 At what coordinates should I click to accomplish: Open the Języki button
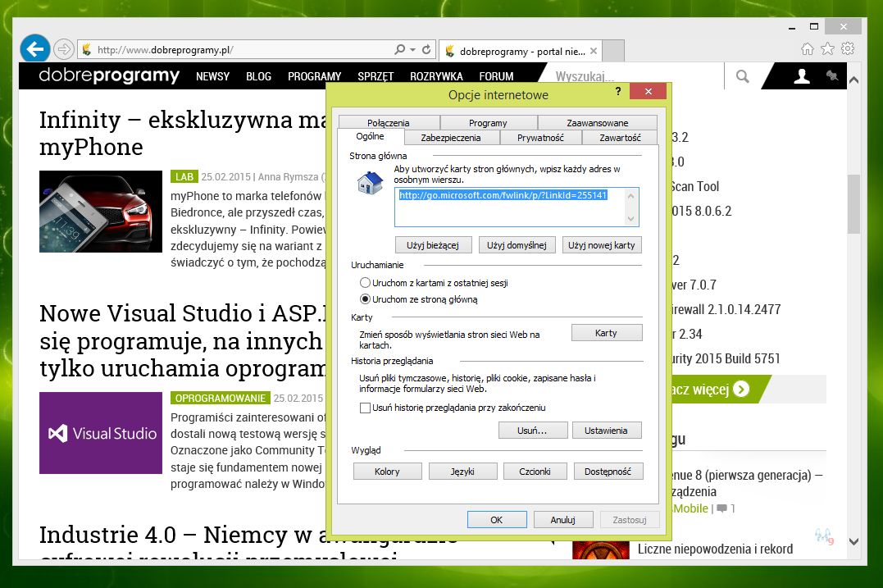coord(463,472)
